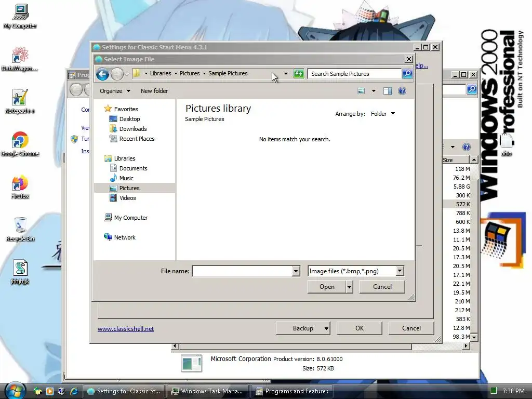Click the scroll down arrow of programs list
Viewport: 532px width, 399px height.
tap(474, 337)
